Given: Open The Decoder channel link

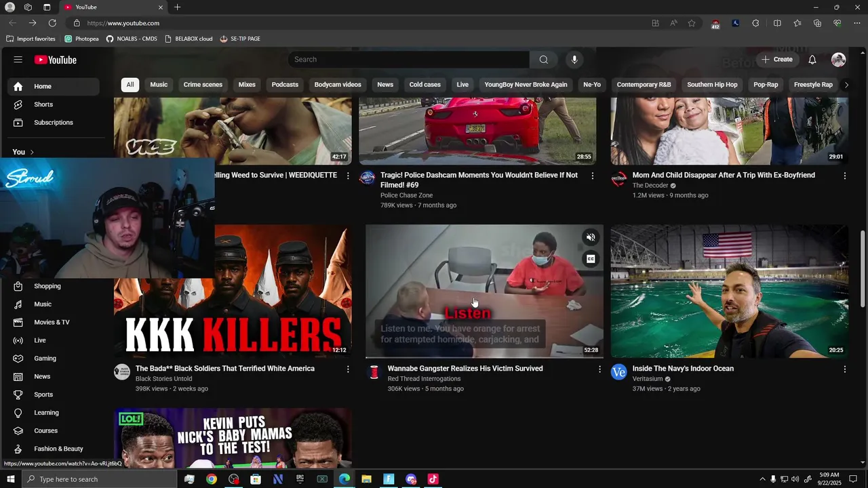Looking at the screenshot, I should pyautogui.click(x=650, y=186).
